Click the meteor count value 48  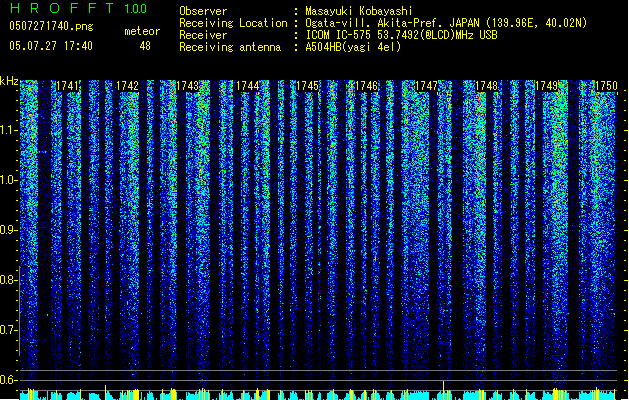point(145,46)
